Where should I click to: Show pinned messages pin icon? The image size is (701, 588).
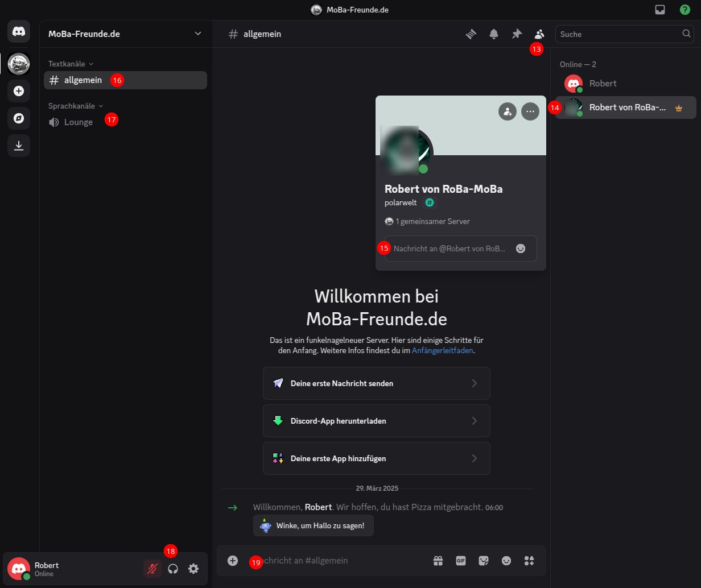point(517,34)
